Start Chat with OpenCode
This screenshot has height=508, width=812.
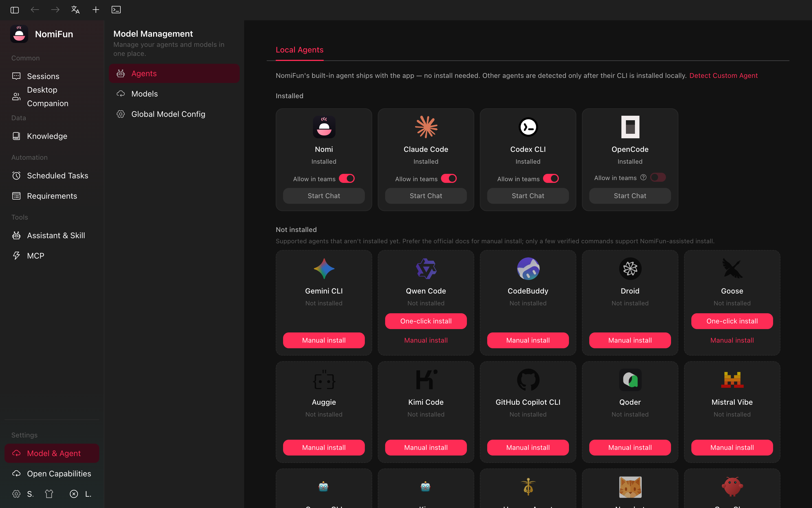coord(630,196)
